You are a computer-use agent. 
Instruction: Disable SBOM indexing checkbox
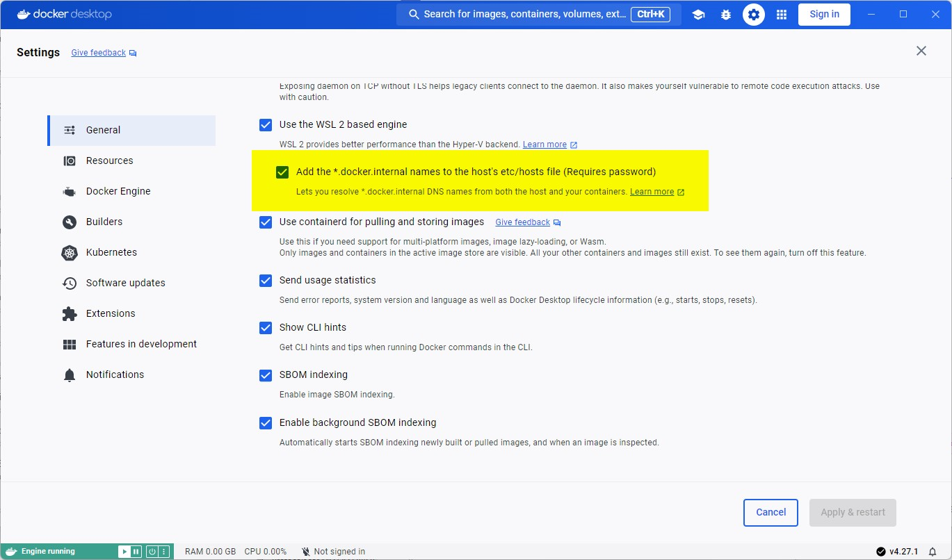pos(266,375)
